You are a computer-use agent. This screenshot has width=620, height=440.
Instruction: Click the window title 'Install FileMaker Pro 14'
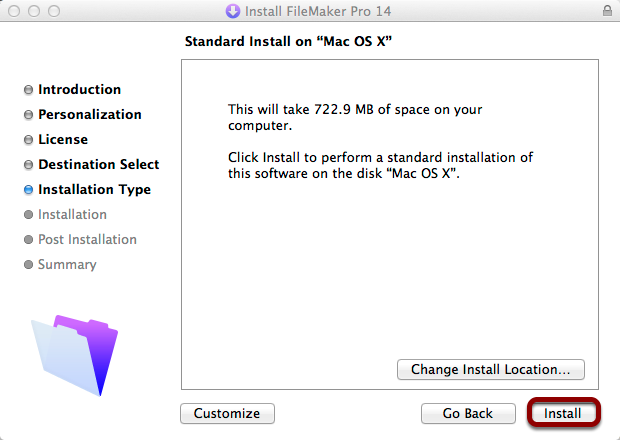(318, 11)
